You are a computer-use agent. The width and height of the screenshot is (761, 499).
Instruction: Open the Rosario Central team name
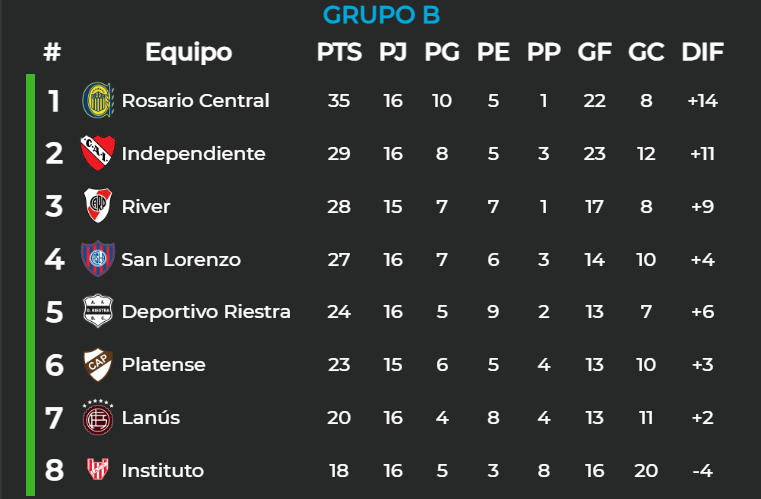pos(195,100)
